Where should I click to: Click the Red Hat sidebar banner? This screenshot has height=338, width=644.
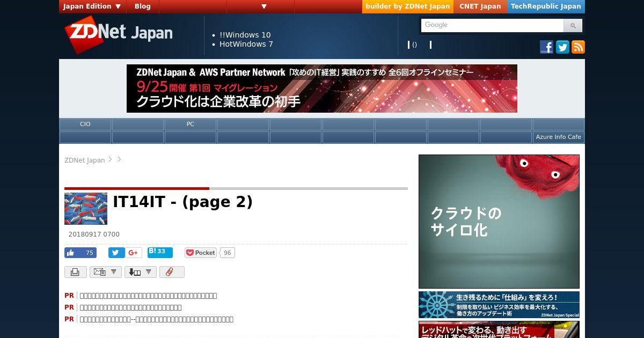499,329
